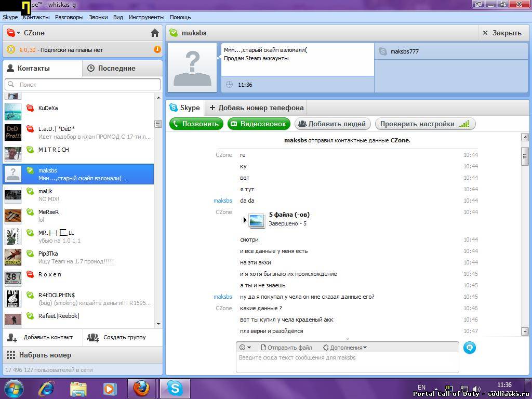The width and height of the screenshot is (532, 399).
Task: Click the blue send message icon
Action: 470,348
